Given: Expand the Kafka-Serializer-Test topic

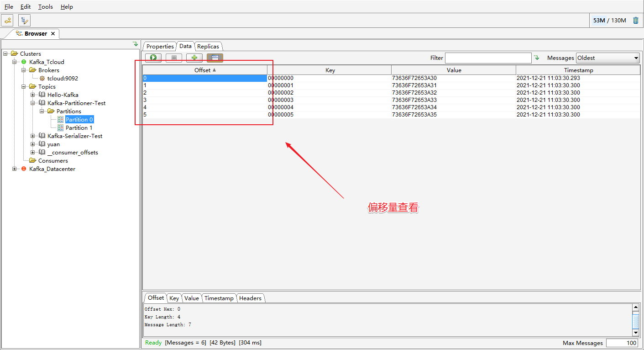Looking at the screenshot, I should (33, 136).
